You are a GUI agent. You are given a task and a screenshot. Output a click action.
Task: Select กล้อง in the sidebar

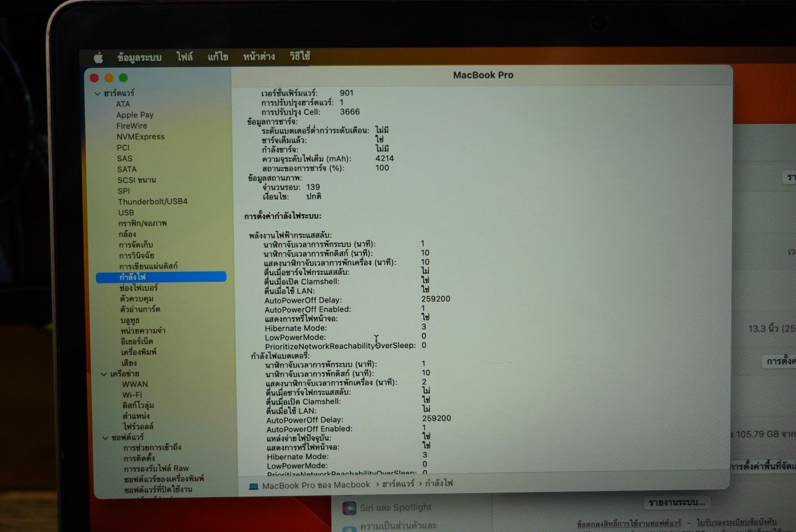(127, 234)
